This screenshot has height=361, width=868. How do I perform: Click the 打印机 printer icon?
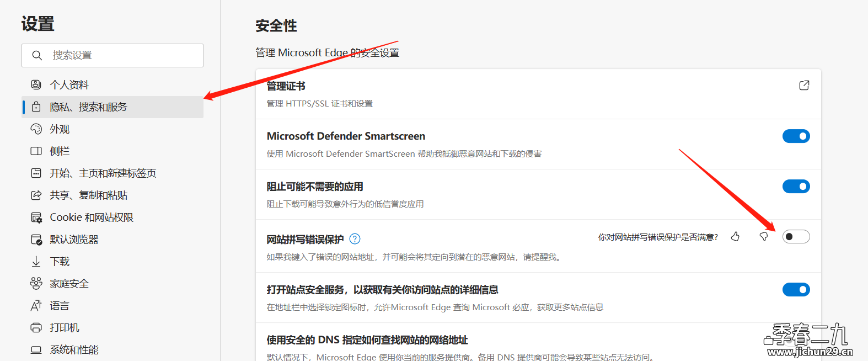coord(36,328)
